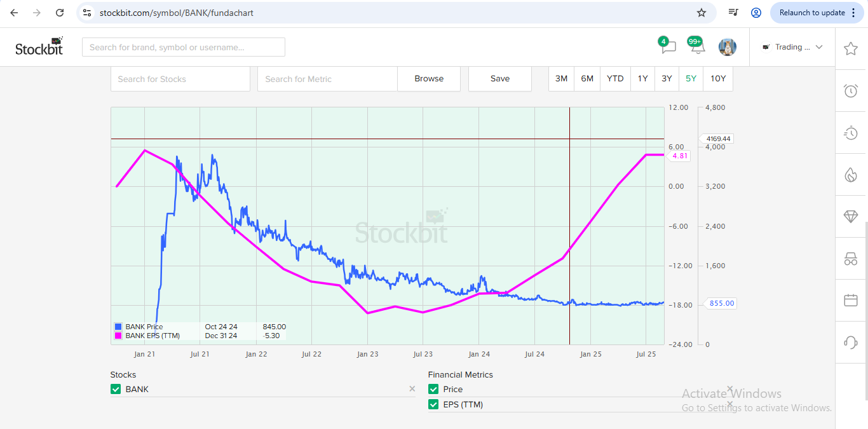
Task: Select the 5Y time range
Action: click(x=691, y=79)
